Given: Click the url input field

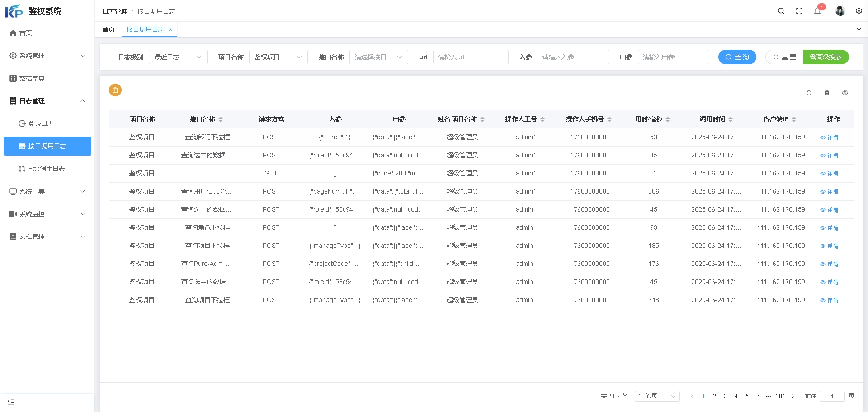Looking at the screenshot, I should (470, 57).
